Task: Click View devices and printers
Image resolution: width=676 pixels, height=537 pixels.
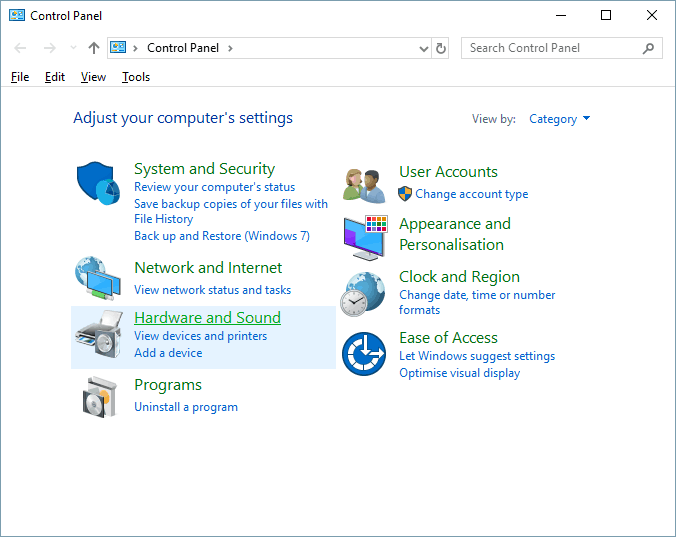Action: pos(200,336)
